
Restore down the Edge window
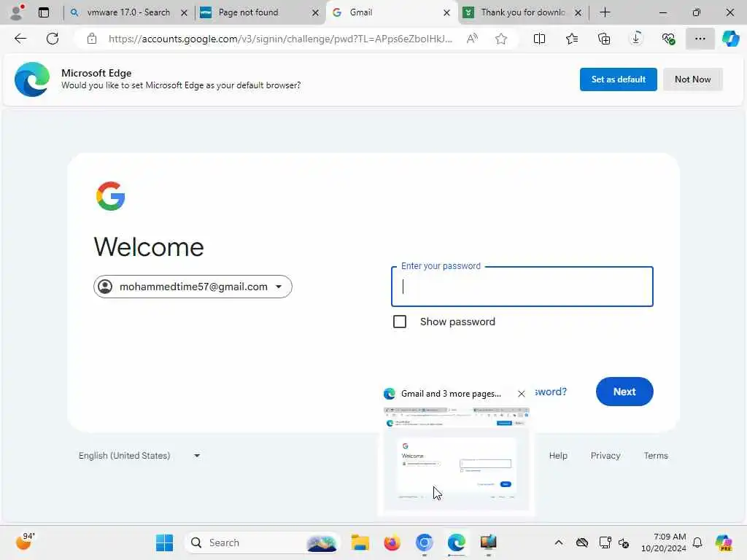click(697, 12)
